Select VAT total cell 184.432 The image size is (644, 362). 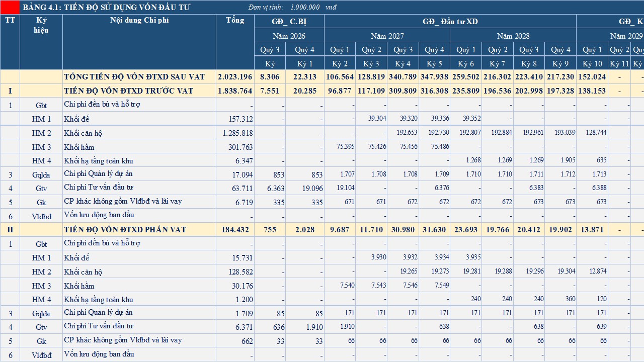coord(235,229)
